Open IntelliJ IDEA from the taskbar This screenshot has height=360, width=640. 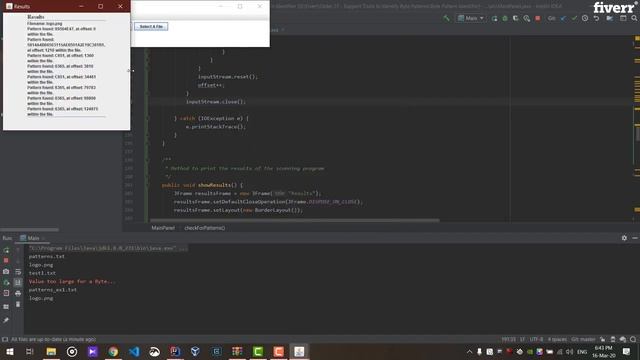click(x=175, y=351)
